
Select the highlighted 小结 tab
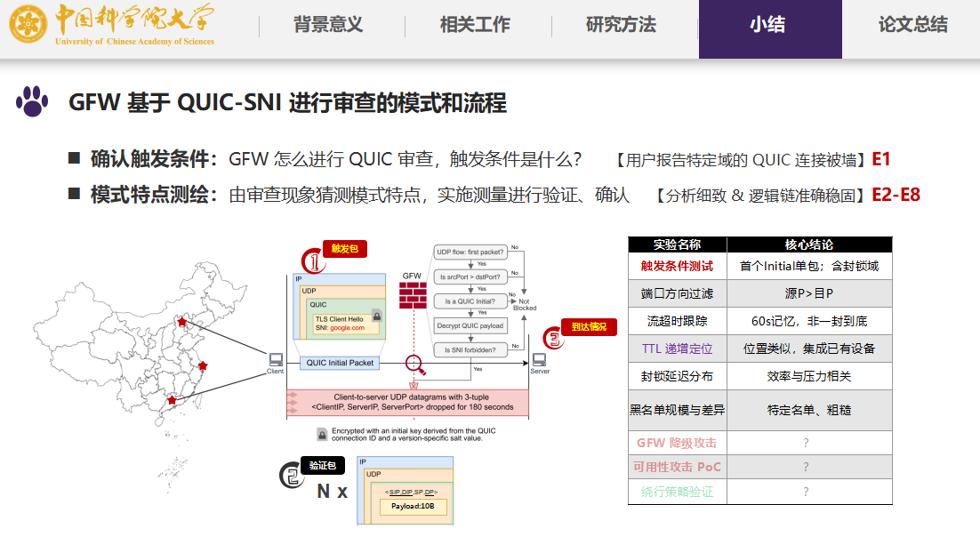(x=770, y=28)
